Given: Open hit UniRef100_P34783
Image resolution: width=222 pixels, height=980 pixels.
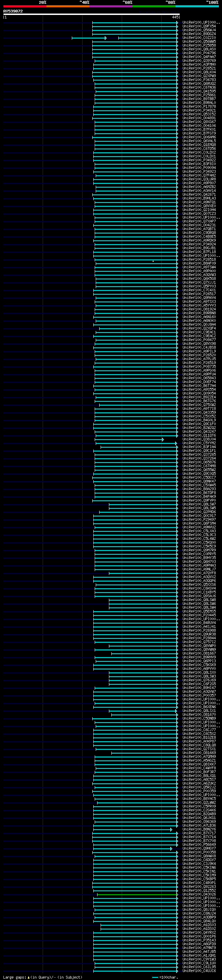Looking at the screenshot, I should click(199, 80).
